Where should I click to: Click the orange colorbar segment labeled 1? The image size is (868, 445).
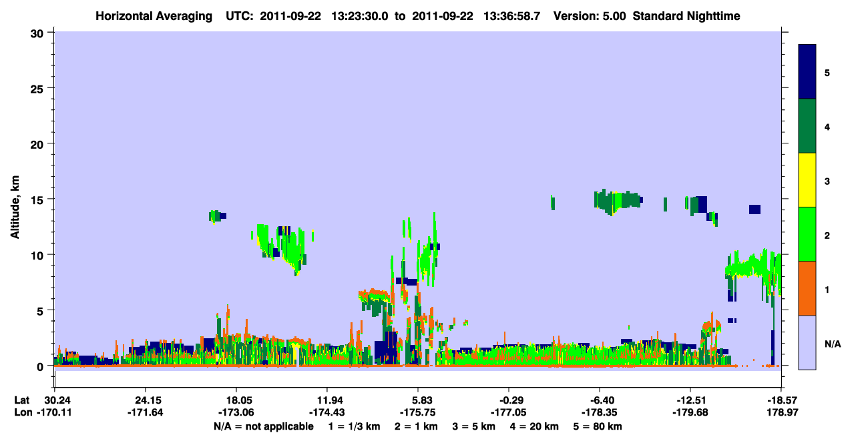[x=807, y=288]
